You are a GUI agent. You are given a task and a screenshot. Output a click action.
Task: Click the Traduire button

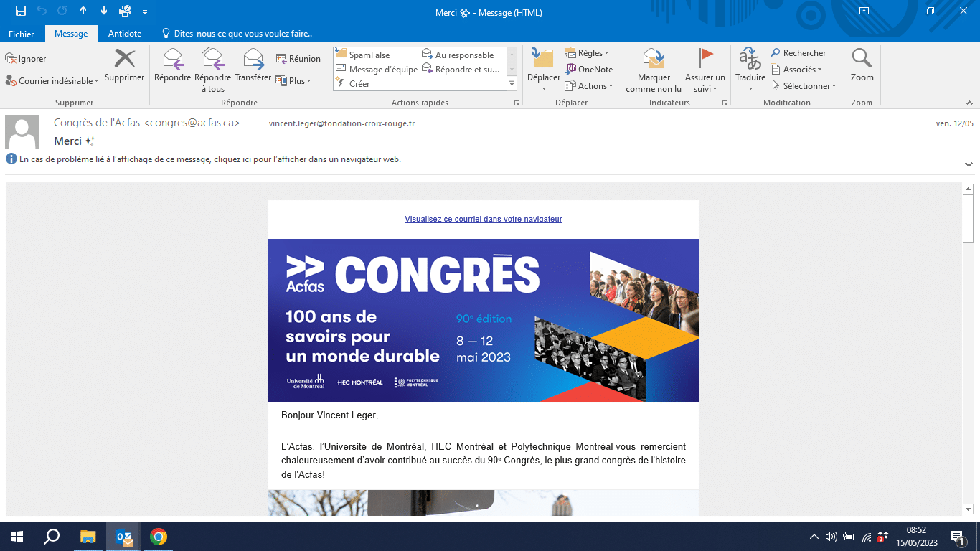[x=750, y=70]
